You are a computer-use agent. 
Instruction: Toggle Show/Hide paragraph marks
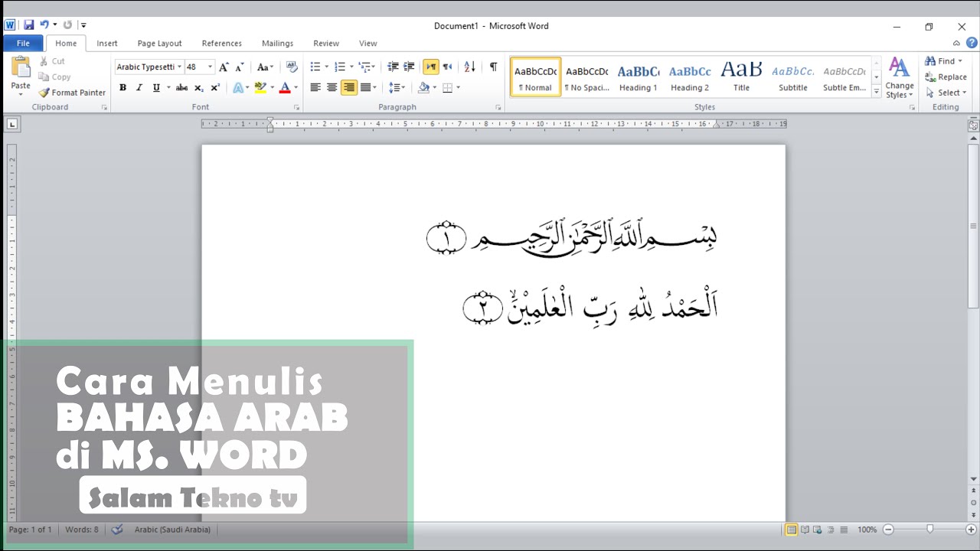(494, 67)
